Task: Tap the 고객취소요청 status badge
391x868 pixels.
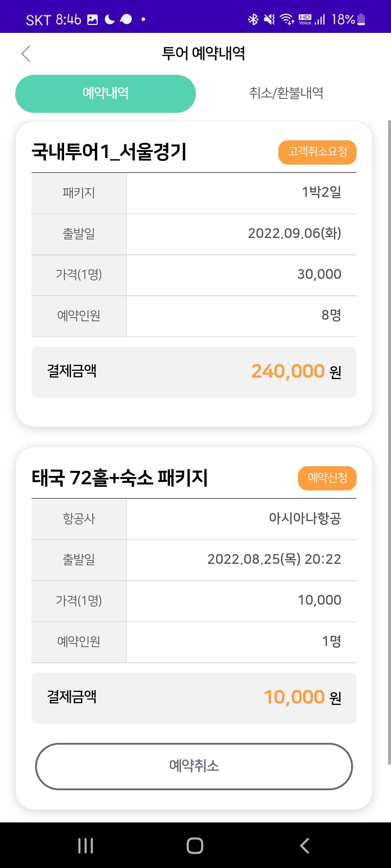Action: (317, 152)
